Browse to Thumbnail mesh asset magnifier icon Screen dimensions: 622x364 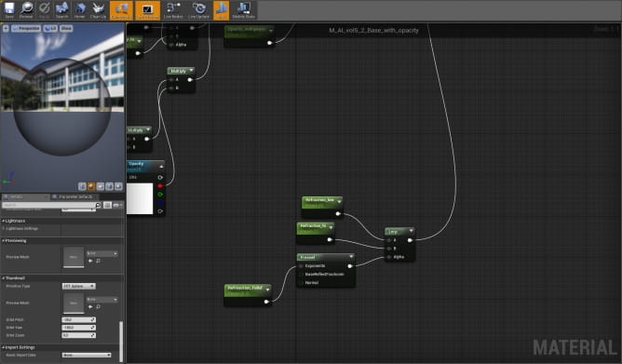(x=98, y=307)
